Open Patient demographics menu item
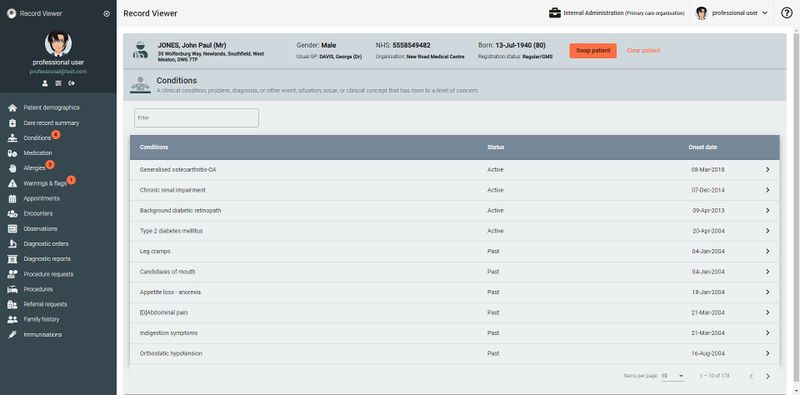 pyautogui.click(x=52, y=108)
